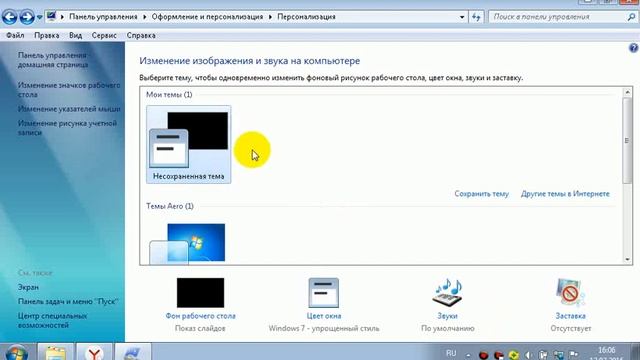Click the 'Цвет окна' text link
Screen dimensions: 640x360
click(x=324, y=316)
